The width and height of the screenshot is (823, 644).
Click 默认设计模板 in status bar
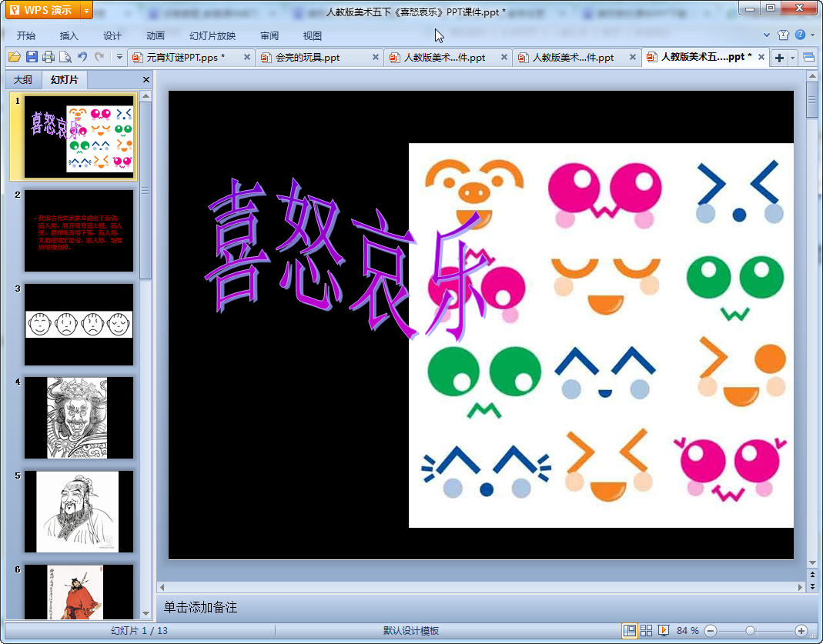point(411,630)
